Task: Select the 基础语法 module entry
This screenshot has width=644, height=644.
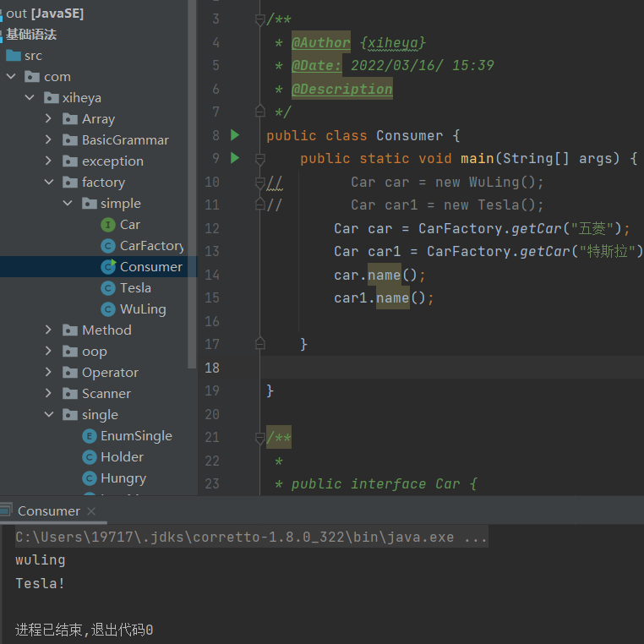Action: (x=31, y=35)
